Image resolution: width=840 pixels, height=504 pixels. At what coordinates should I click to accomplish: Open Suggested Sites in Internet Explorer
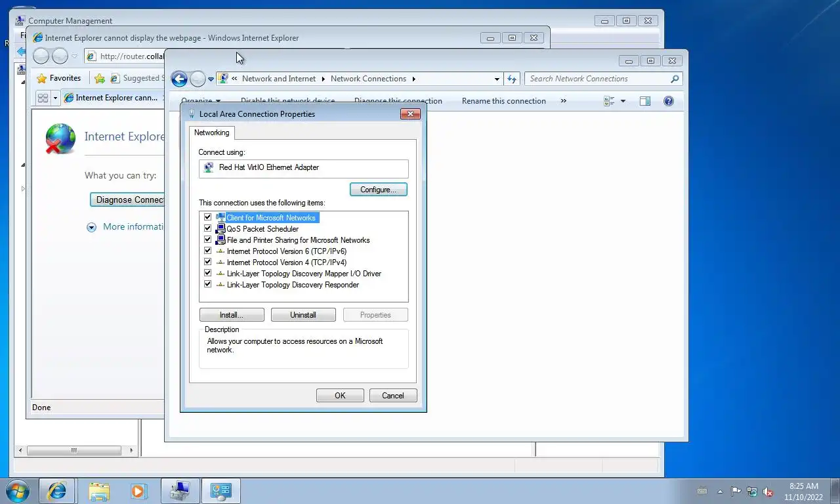pyautogui.click(x=136, y=78)
